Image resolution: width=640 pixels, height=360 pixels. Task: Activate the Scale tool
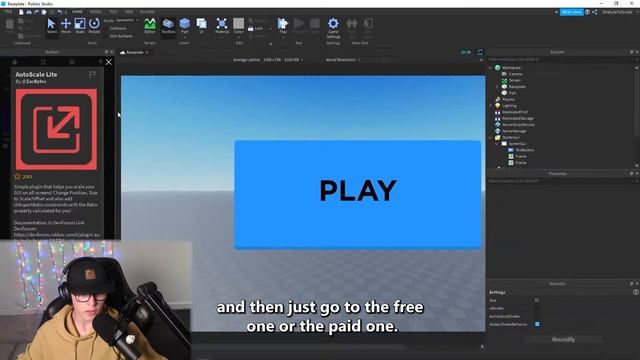(x=80, y=26)
